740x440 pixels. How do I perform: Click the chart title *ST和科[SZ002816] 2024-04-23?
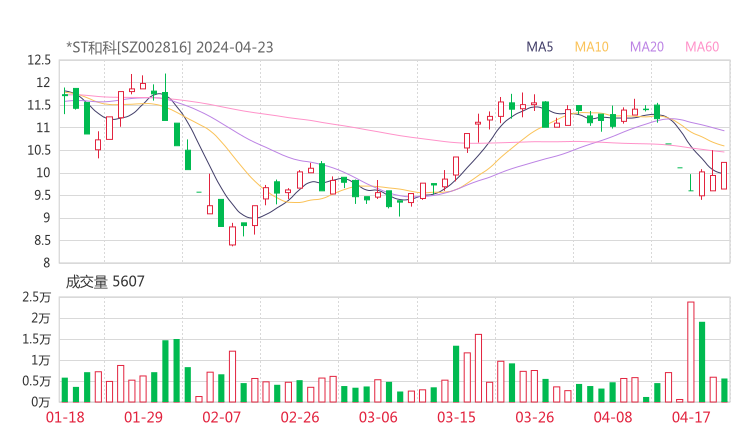(x=169, y=47)
